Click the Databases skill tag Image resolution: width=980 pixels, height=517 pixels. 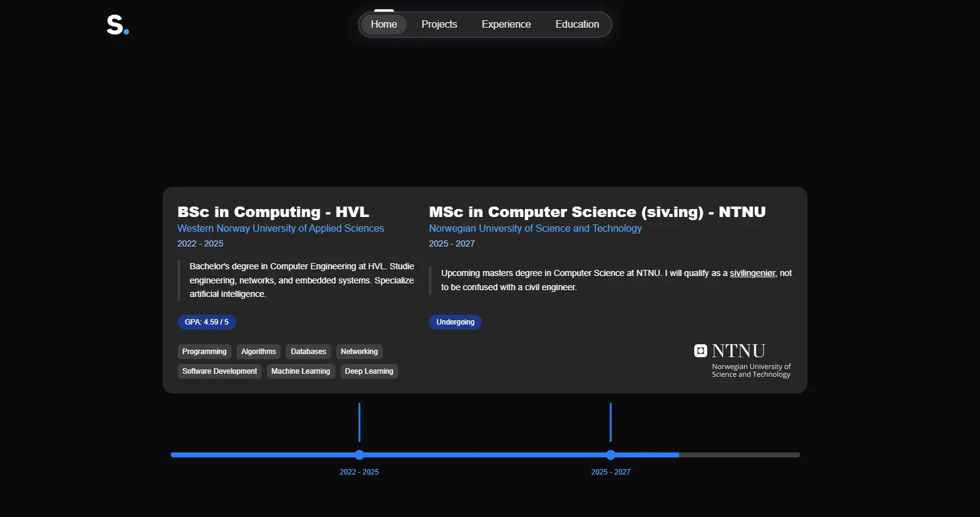point(308,352)
